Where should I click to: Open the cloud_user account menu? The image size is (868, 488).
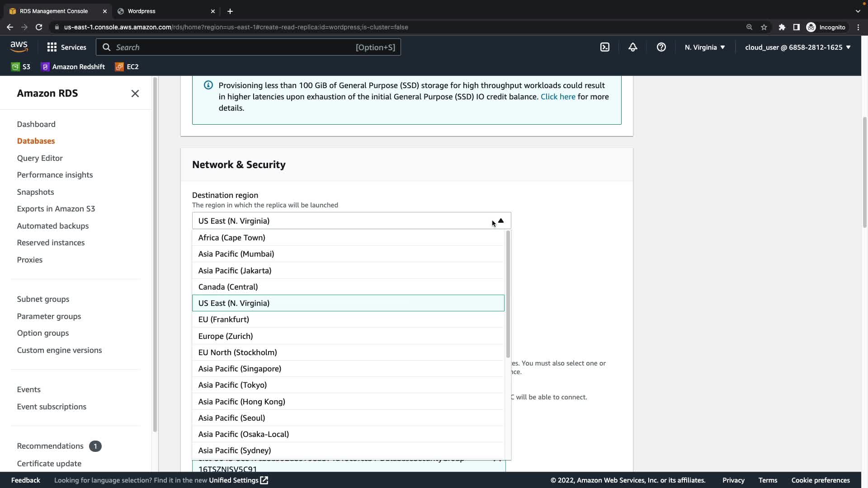click(x=797, y=47)
